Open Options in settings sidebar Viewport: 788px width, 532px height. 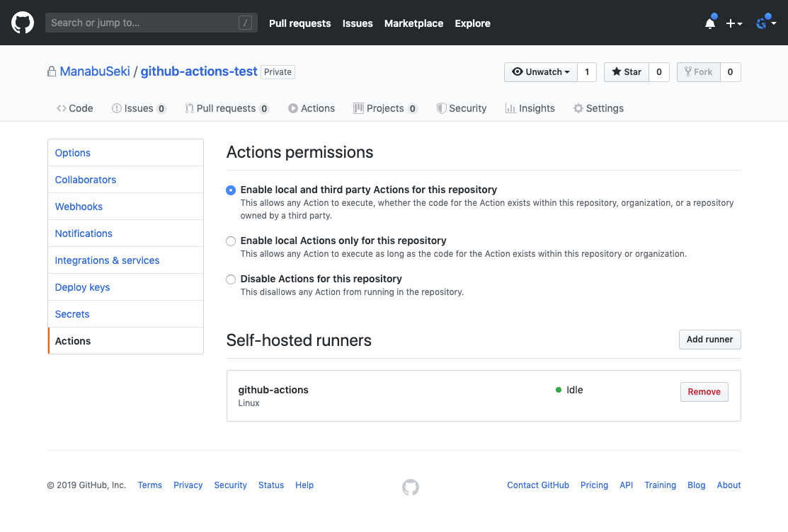point(125,153)
